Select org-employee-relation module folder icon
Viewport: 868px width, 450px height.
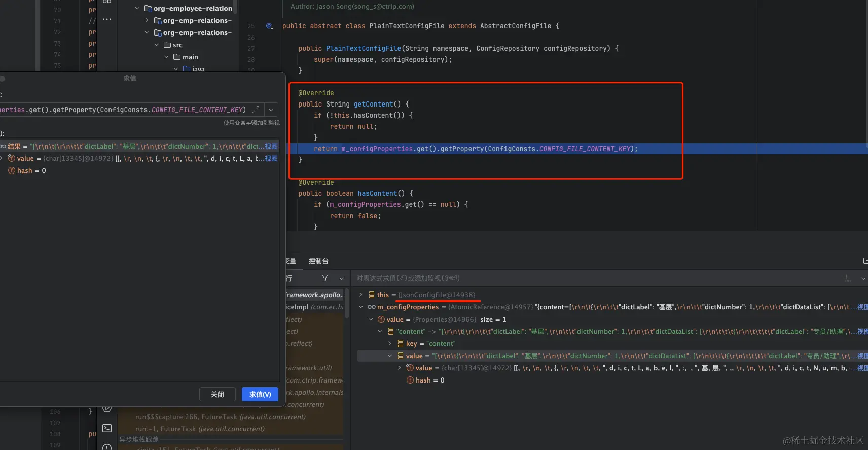(x=148, y=8)
